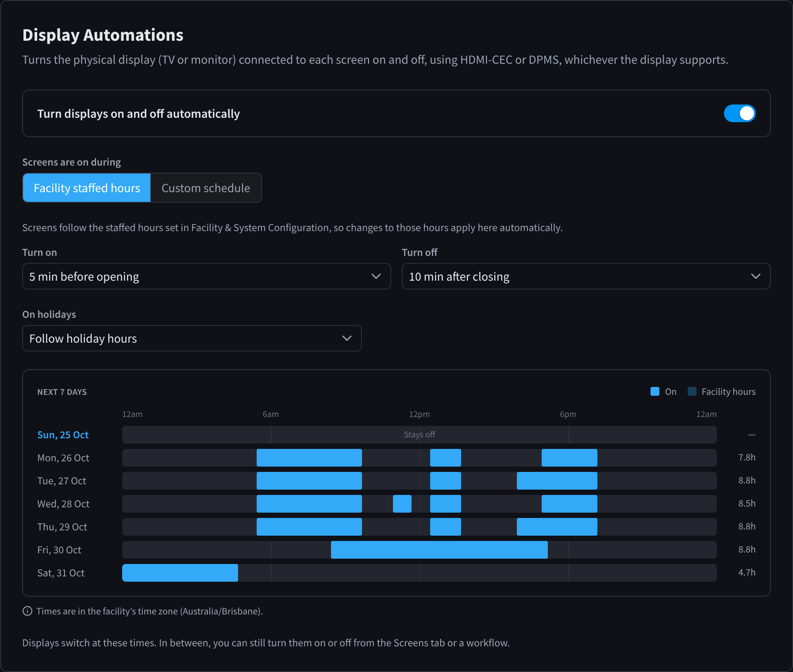Open the On holidays dropdown
Viewport: 793px width, 672px height.
(x=192, y=338)
